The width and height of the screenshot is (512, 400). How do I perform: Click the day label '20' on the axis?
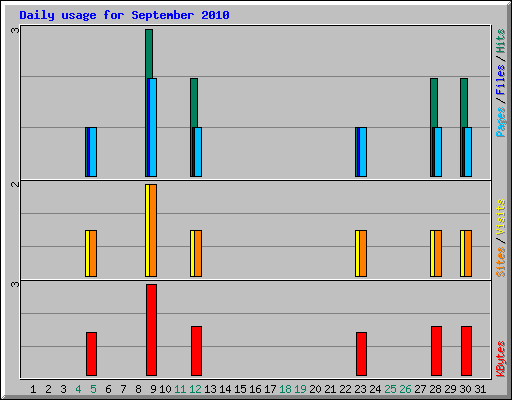[x=315, y=389]
